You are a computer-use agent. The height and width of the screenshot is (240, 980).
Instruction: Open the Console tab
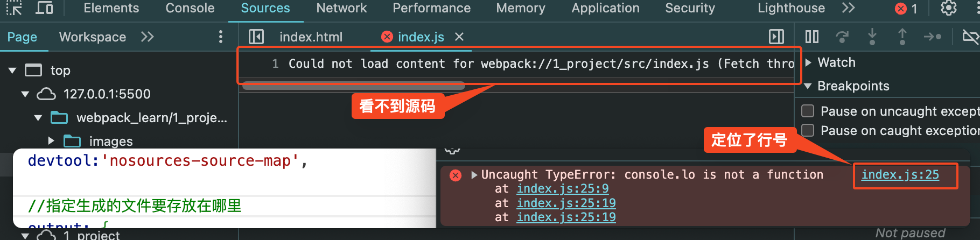(190, 8)
